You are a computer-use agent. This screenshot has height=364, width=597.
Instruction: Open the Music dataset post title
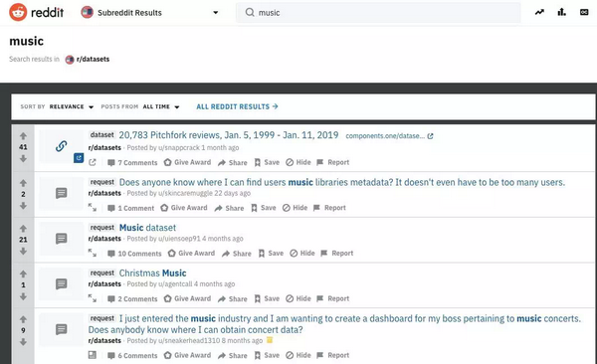click(147, 228)
